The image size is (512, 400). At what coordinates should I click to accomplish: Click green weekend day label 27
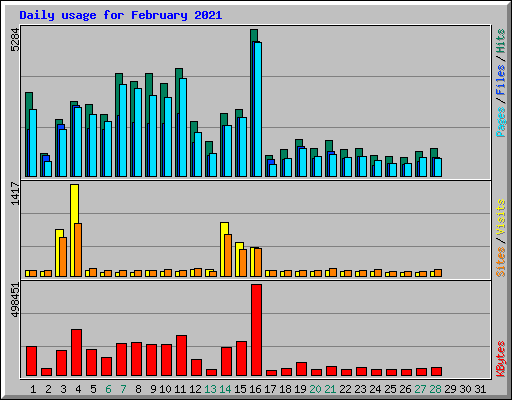click(420, 389)
